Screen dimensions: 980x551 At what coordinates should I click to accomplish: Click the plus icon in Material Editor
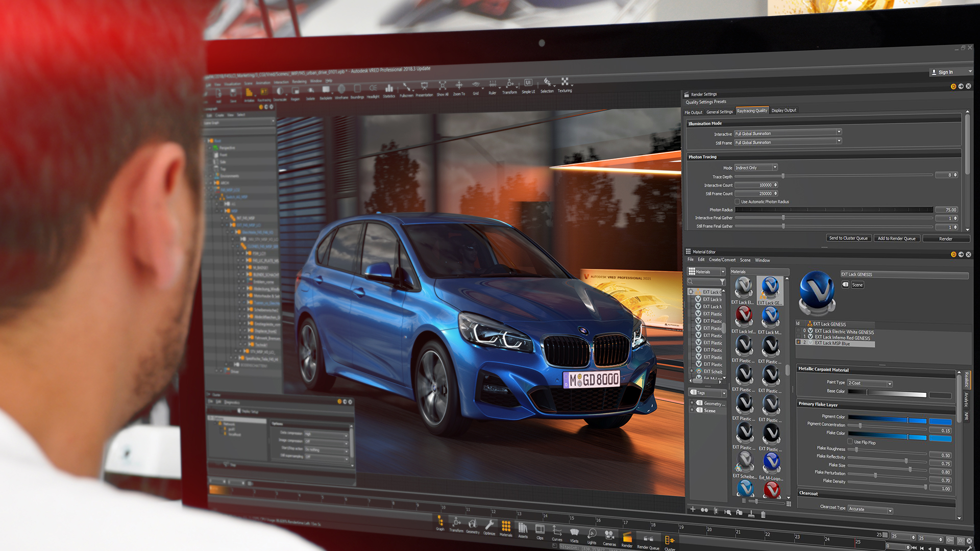[693, 510]
